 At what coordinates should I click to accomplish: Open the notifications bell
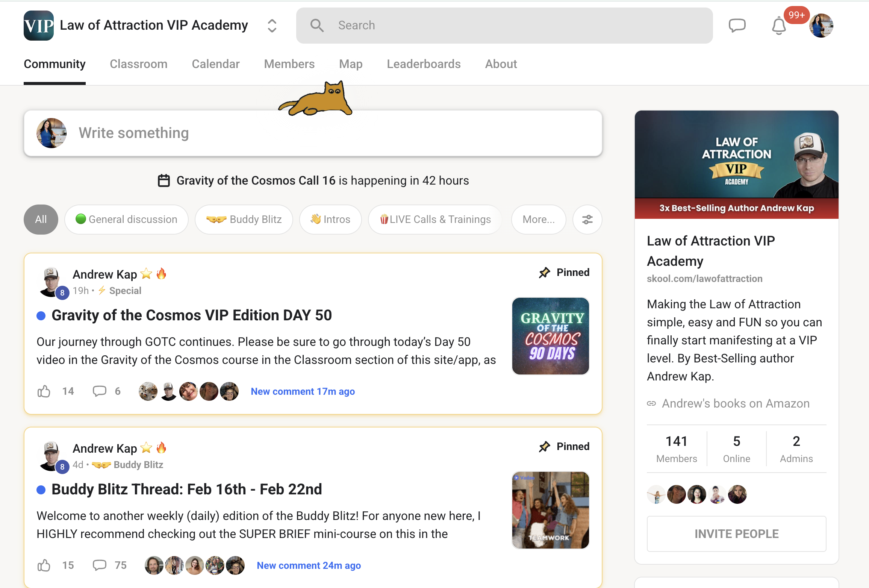point(779,26)
